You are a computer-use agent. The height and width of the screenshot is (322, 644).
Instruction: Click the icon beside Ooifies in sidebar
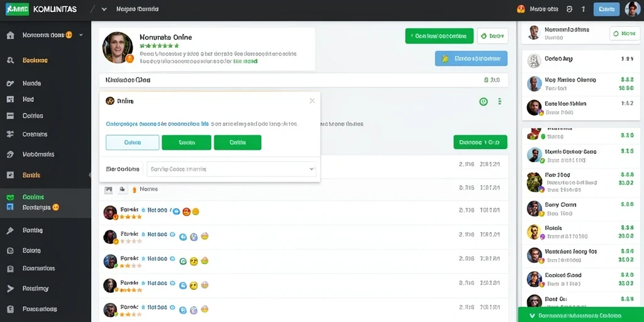pyautogui.click(x=11, y=116)
